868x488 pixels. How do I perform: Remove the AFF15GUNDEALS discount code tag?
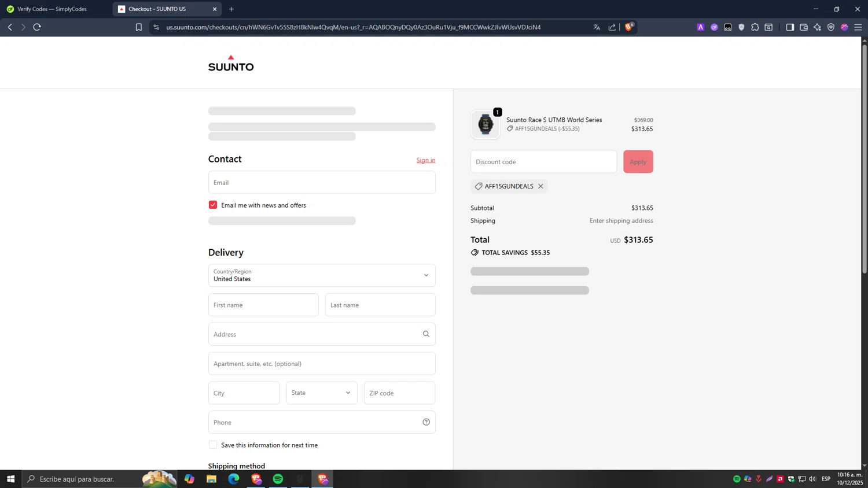click(540, 186)
